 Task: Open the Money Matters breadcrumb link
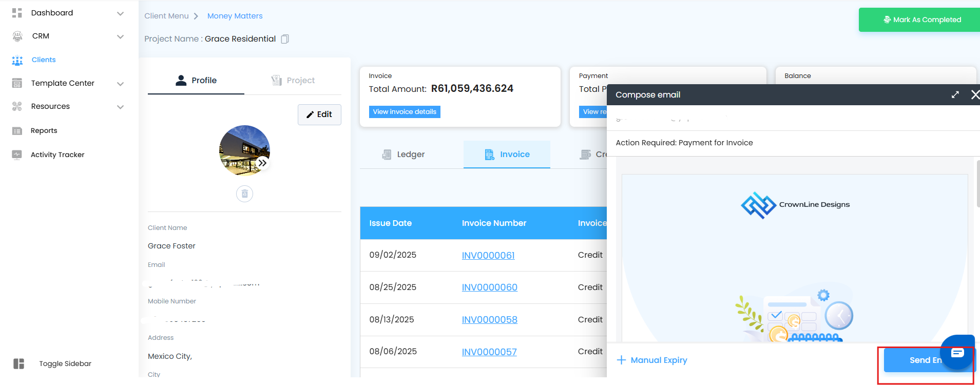coord(235,16)
